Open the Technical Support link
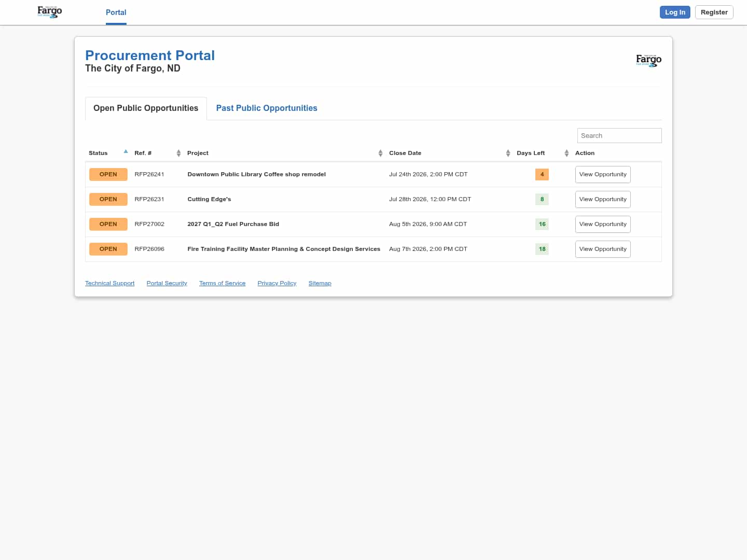This screenshot has width=747, height=560. pos(110,283)
